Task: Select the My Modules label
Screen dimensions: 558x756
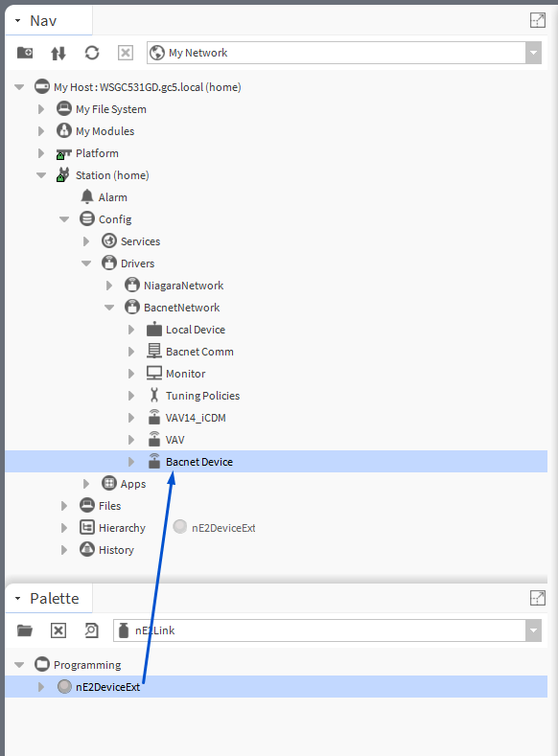Action: 105,131
